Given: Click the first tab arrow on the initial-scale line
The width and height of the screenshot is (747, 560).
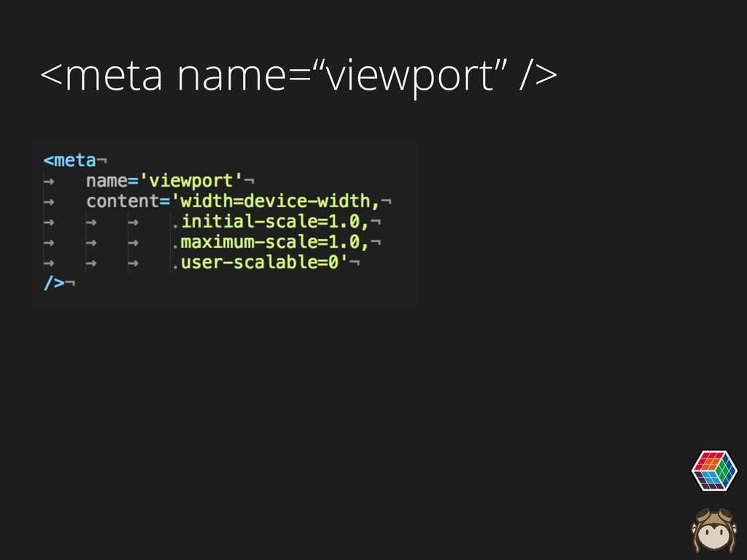Looking at the screenshot, I should pyautogui.click(x=50, y=221).
